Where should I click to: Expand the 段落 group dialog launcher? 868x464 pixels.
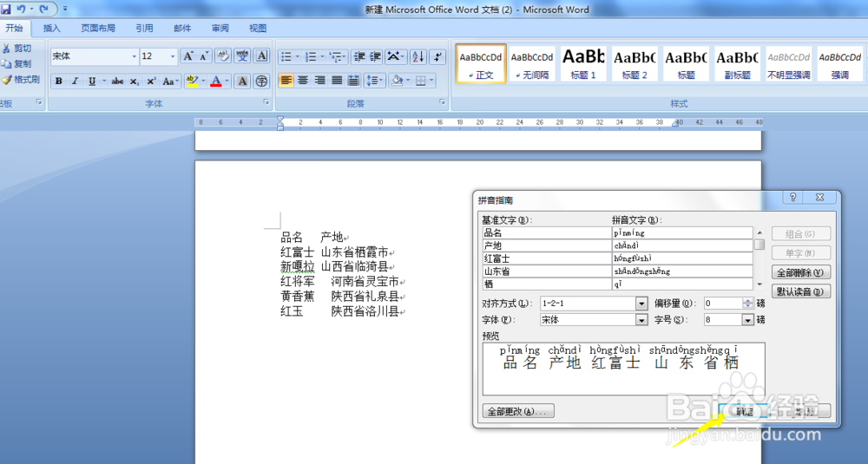(442, 101)
